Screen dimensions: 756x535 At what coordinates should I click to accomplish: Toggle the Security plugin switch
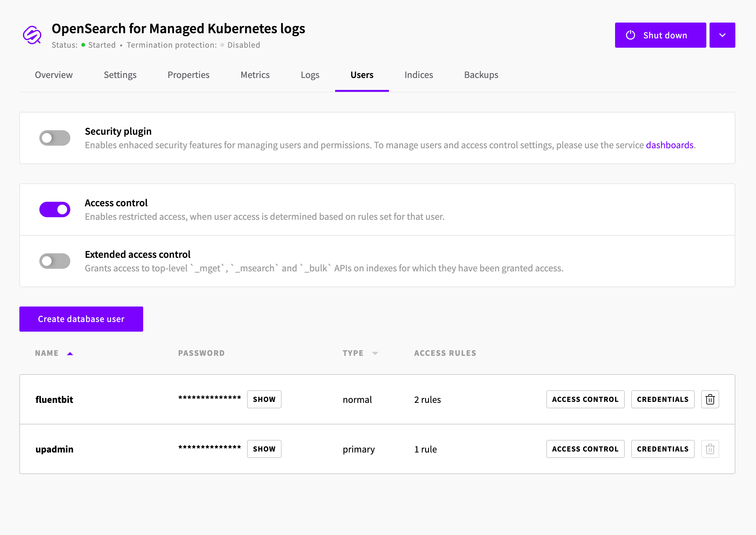[x=55, y=138]
